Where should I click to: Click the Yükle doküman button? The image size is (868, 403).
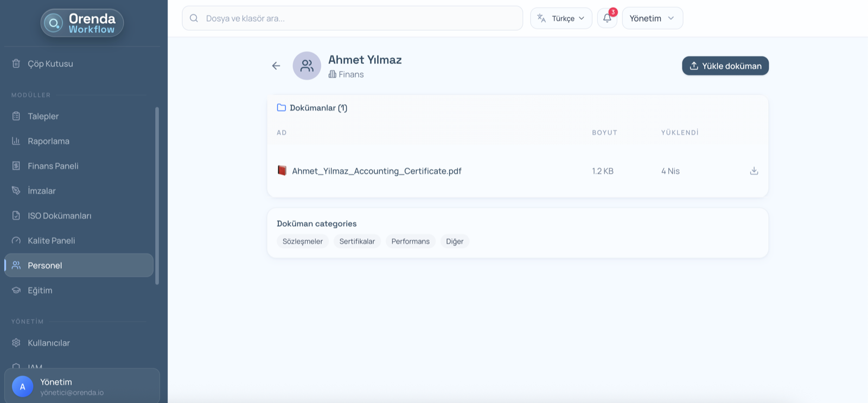point(725,66)
